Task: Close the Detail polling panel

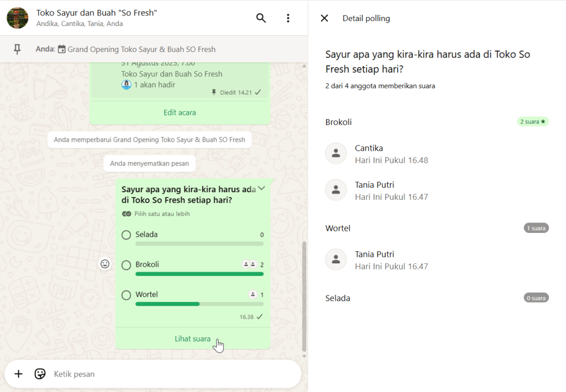Action: click(x=324, y=18)
